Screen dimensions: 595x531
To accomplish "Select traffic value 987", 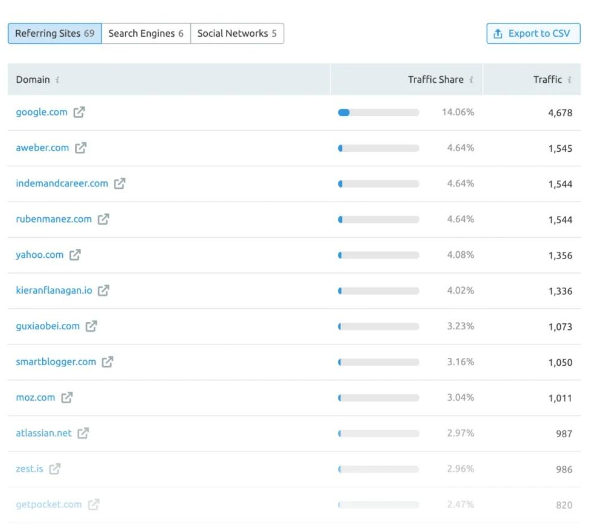I will pos(564,433).
